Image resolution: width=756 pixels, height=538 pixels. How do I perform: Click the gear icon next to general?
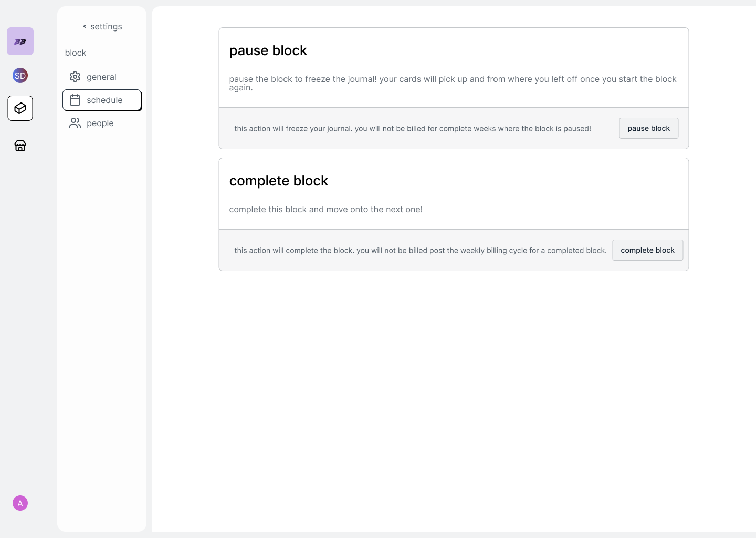click(75, 77)
